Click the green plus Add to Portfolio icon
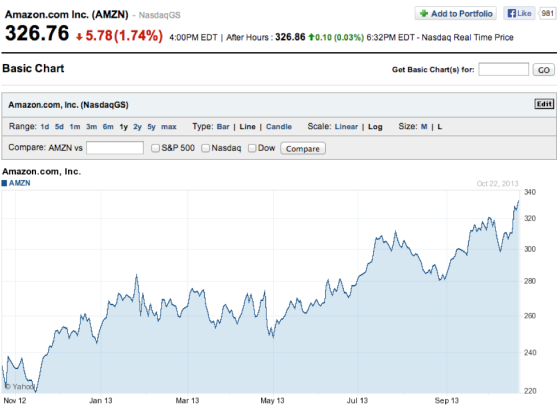 (423, 14)
